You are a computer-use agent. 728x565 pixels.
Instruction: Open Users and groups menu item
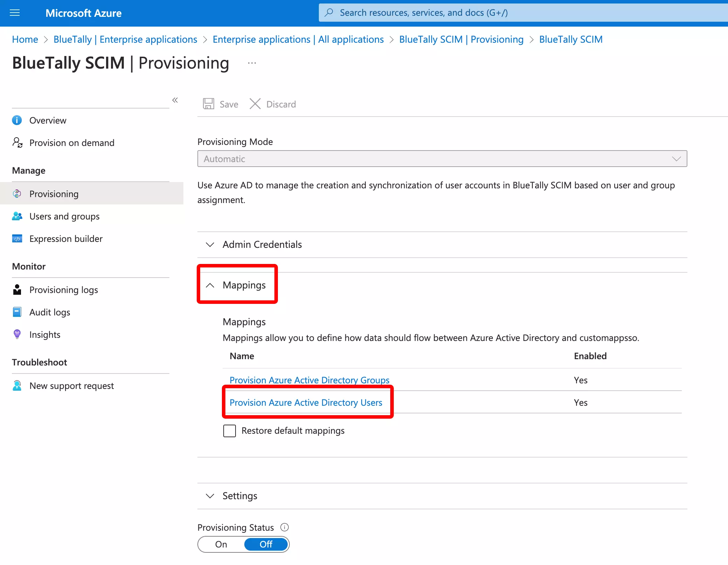[64, 216]
